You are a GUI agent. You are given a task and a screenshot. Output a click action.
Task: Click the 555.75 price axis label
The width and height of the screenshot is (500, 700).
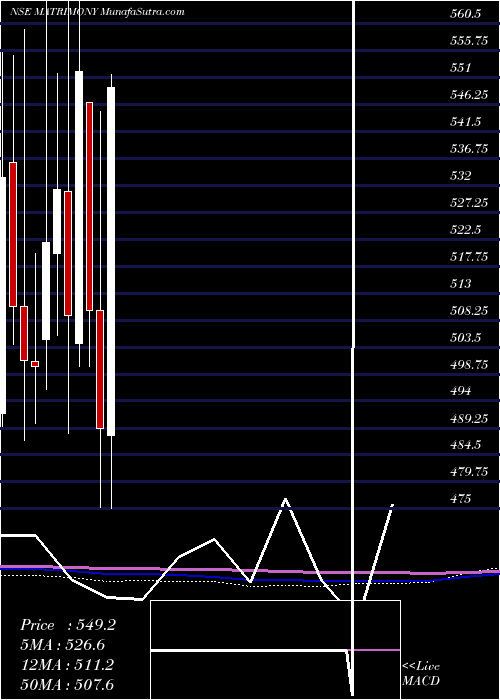468,41
